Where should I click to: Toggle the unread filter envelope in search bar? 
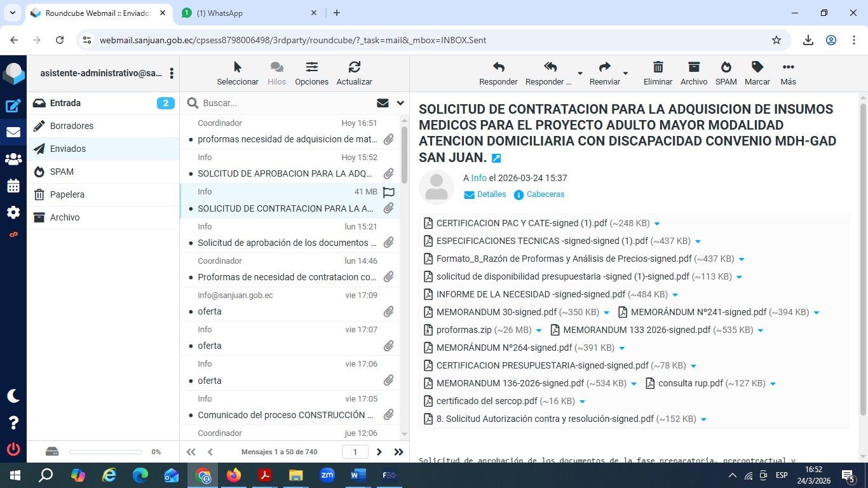click(x=383, y=103)
